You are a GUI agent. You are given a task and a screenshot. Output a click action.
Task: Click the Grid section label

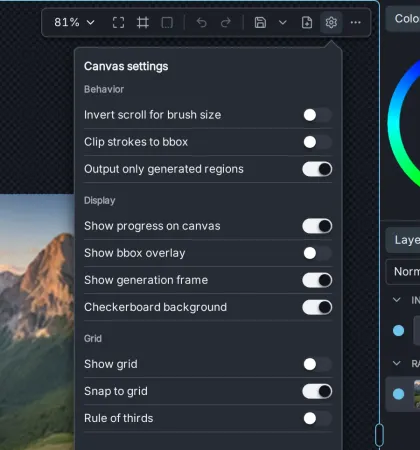pyautogui.click(x=93, y=338)
